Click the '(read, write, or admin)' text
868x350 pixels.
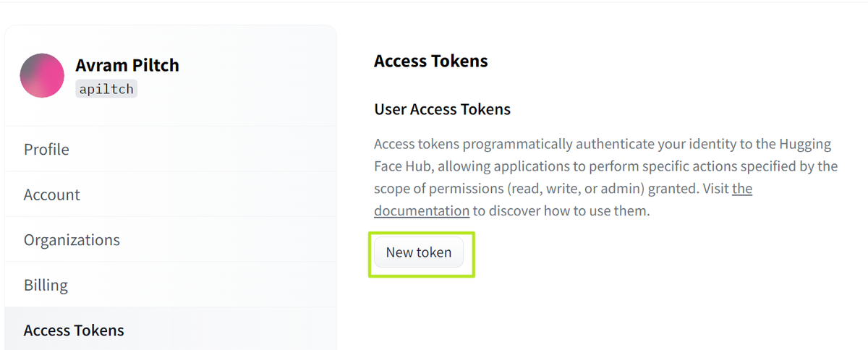point(563,189)
